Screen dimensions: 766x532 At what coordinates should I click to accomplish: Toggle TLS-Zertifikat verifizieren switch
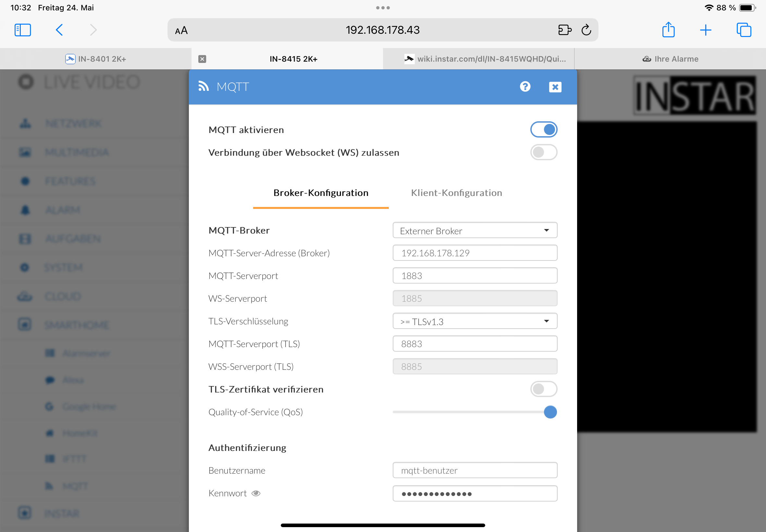544,389
